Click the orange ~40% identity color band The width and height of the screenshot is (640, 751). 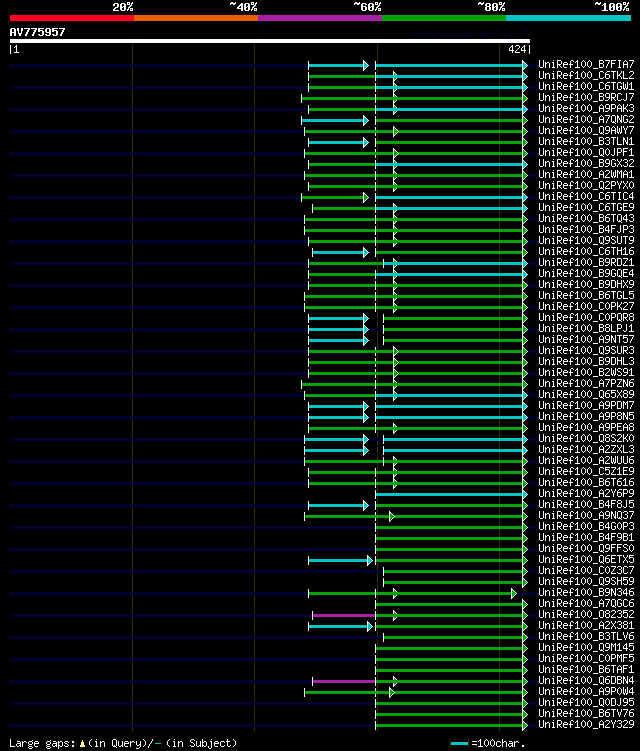coord(196,18)
